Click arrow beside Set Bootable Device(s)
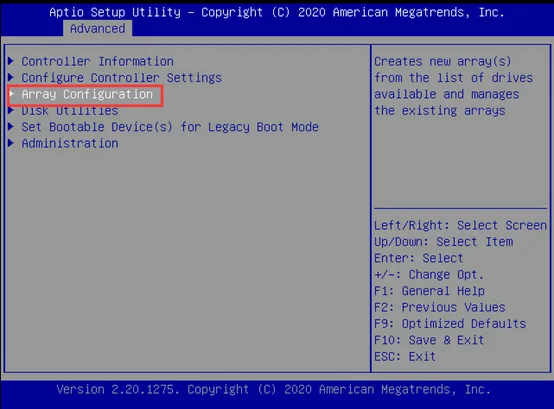The height and width of the screenshot is (409, 554). (x=11, y=126)
